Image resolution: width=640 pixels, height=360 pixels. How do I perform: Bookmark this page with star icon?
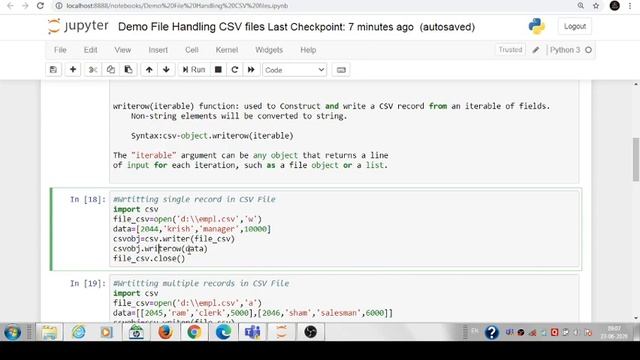pyautogui.click(x=596, y=6)
